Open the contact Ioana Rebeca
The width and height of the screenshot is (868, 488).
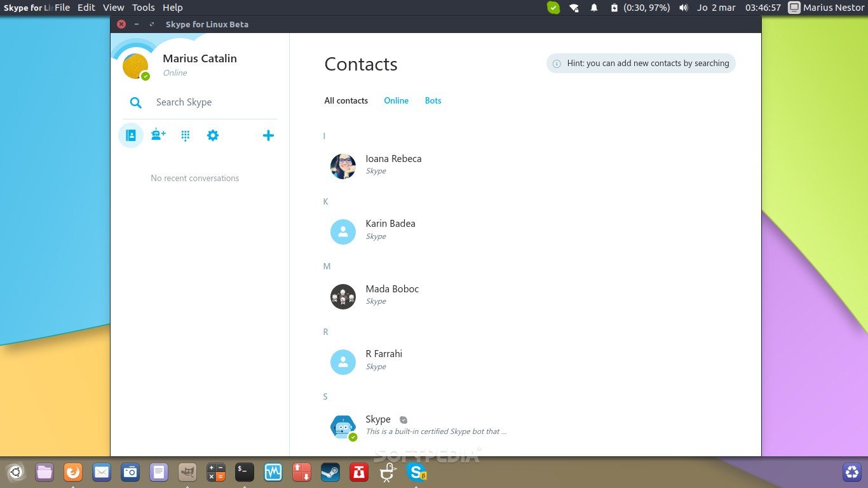pos(393,159)
